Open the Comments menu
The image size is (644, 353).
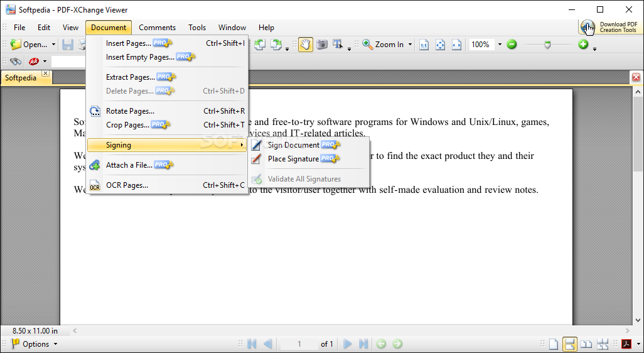click(157, 28)
